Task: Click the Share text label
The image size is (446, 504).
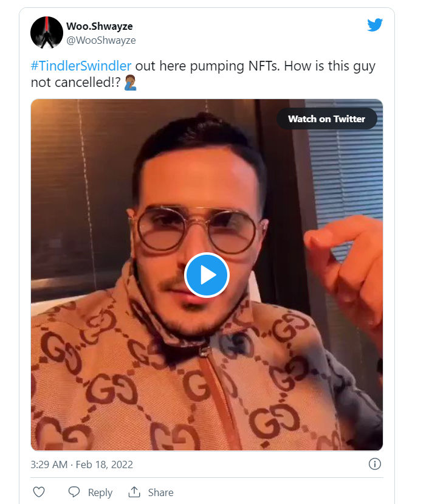Action: 160,492
